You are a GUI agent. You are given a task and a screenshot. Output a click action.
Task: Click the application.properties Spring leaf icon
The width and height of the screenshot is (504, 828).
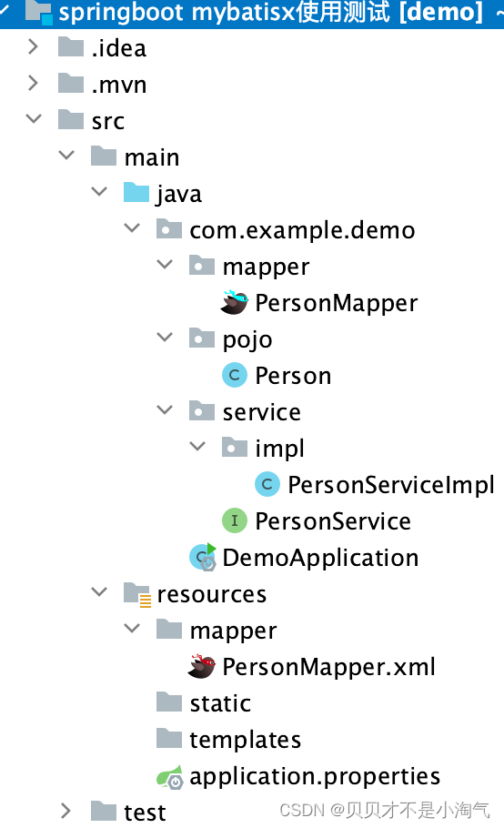click(x=170, y=776)
